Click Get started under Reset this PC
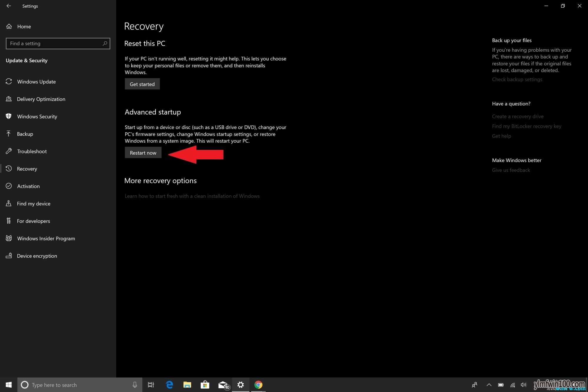The width and height of the screenshot is (588, 392). click(x=142, y=84)
